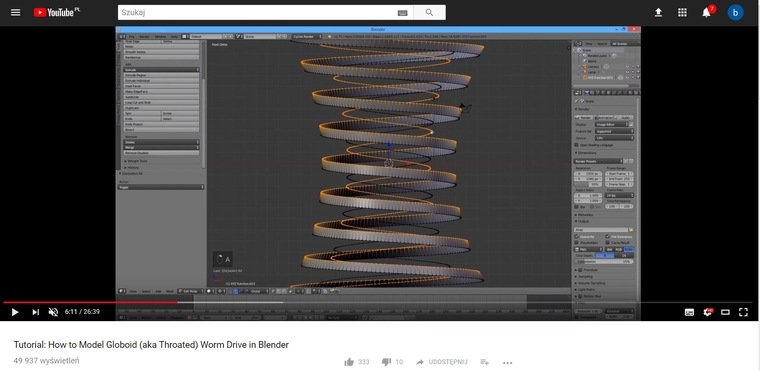Open the on-screen keyboard icon in search
Image resolution: width=760 pixels, height=371 pixels.
[x=402, y=13]
